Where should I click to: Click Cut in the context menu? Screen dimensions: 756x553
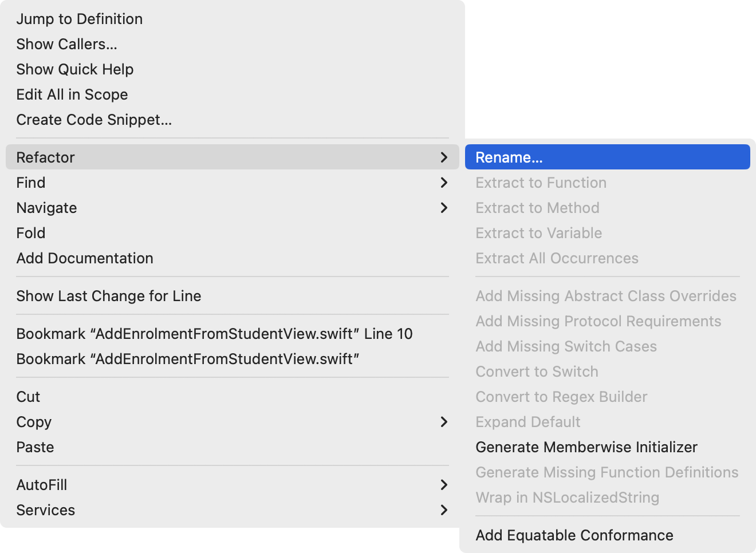pyautogui.click(x=28, y=397)
